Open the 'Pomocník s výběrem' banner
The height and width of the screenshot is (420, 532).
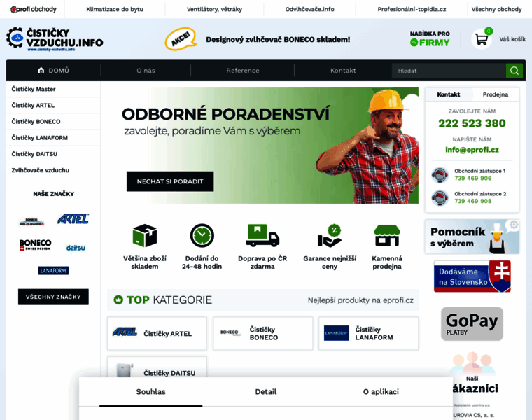[472, 237]
